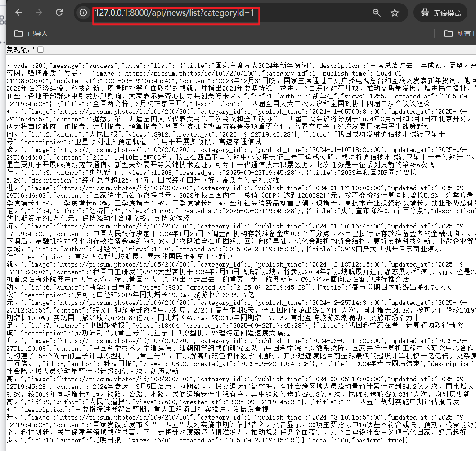This screenshot has width=476, height=451.
Task: Navigate back using the back arrow
Action: 18,12
